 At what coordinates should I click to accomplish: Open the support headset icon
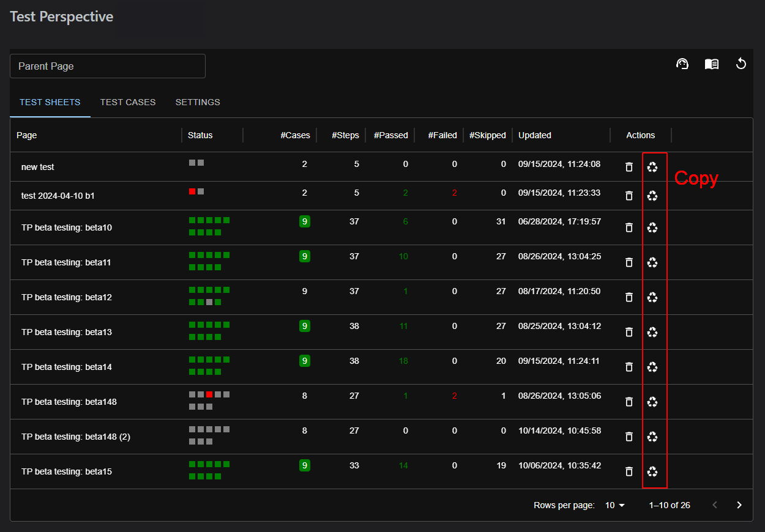tap(682, 64)
